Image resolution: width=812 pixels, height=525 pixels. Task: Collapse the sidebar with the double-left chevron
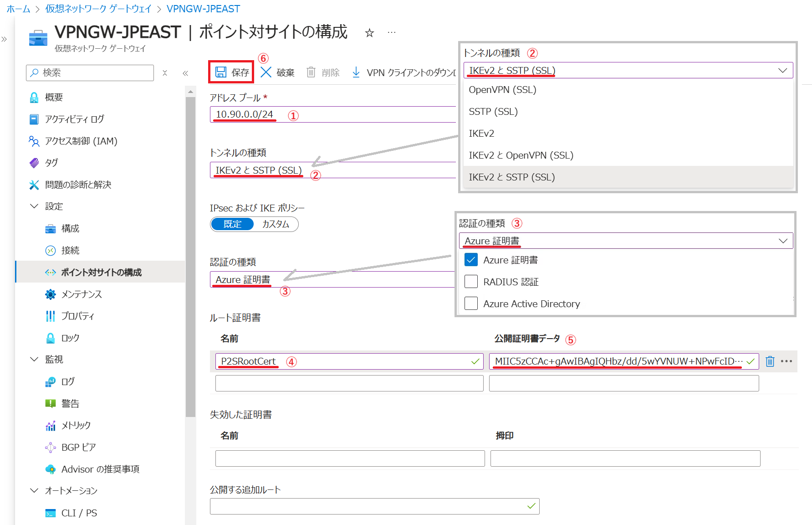pyautogui.click(x=185, y=73)
